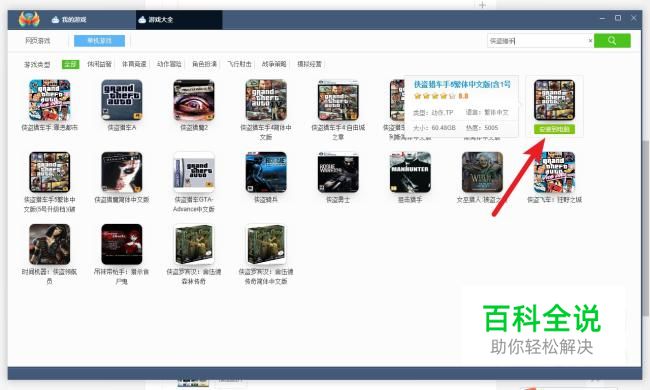Screen dimensions: 650x390
Task: Click the 侠盗猎车手4自由城之章 title text
Action: [x=338, y=132]
